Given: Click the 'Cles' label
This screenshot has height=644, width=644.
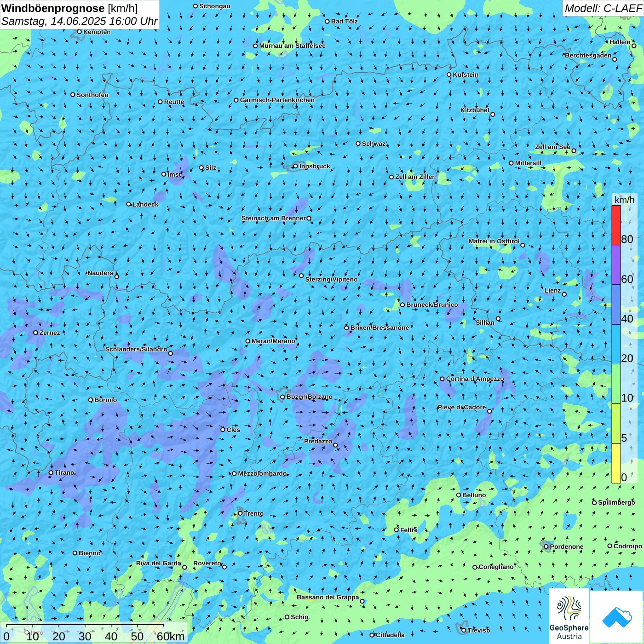Looking at the screenshot, I should click(x=233, y=430).
